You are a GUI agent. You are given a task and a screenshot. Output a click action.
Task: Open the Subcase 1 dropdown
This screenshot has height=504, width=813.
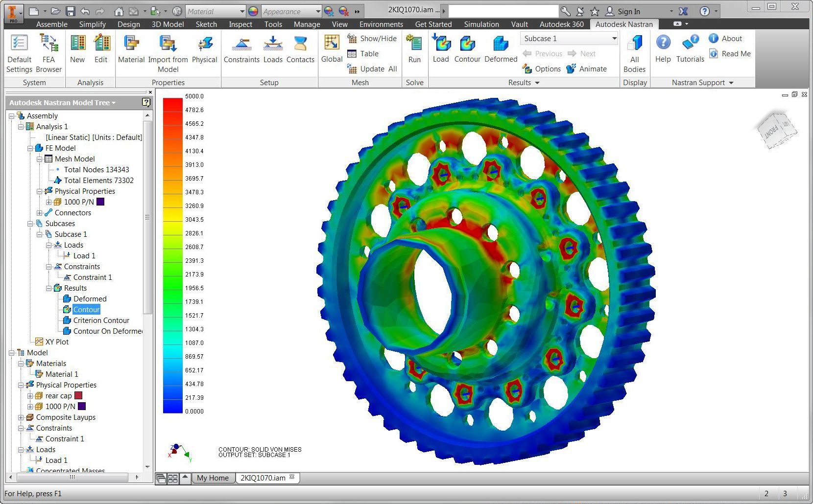(614, 39)
